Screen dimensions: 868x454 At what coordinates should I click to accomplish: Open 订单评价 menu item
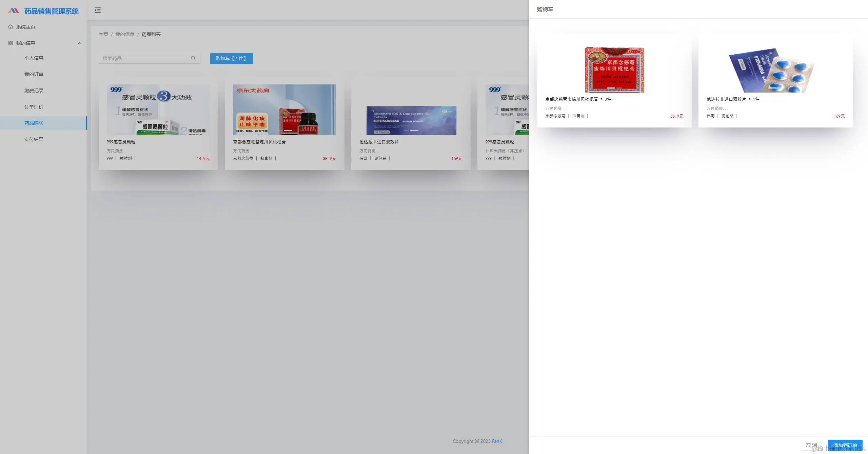tap(34, 107)
